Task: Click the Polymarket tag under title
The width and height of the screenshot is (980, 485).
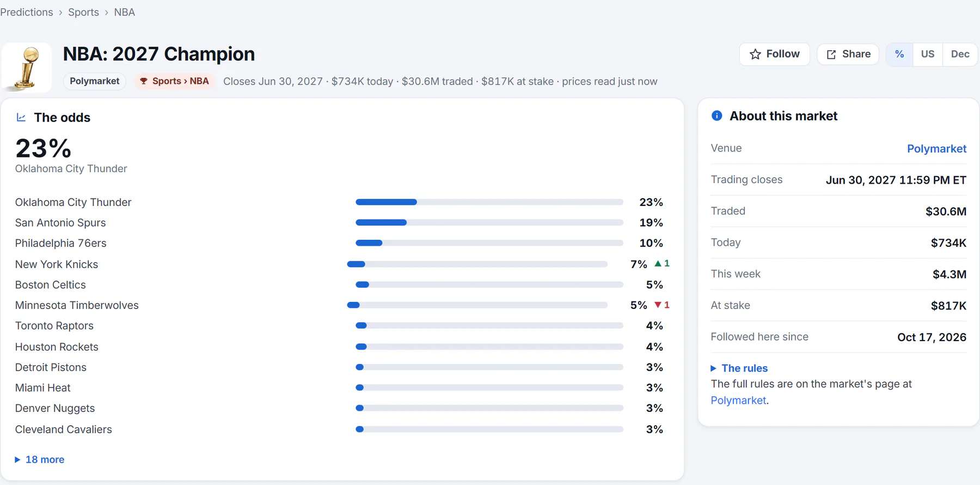Action: coord(95,81)
